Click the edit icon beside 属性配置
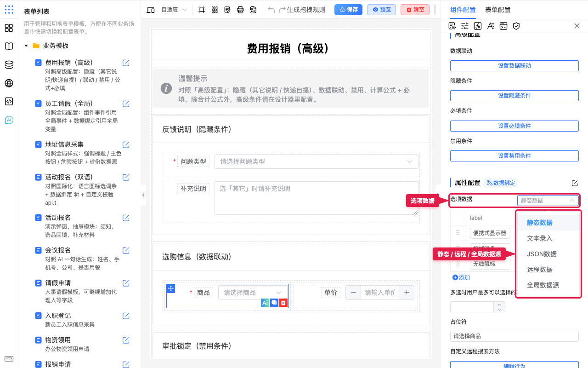 (x=575, y=183)
